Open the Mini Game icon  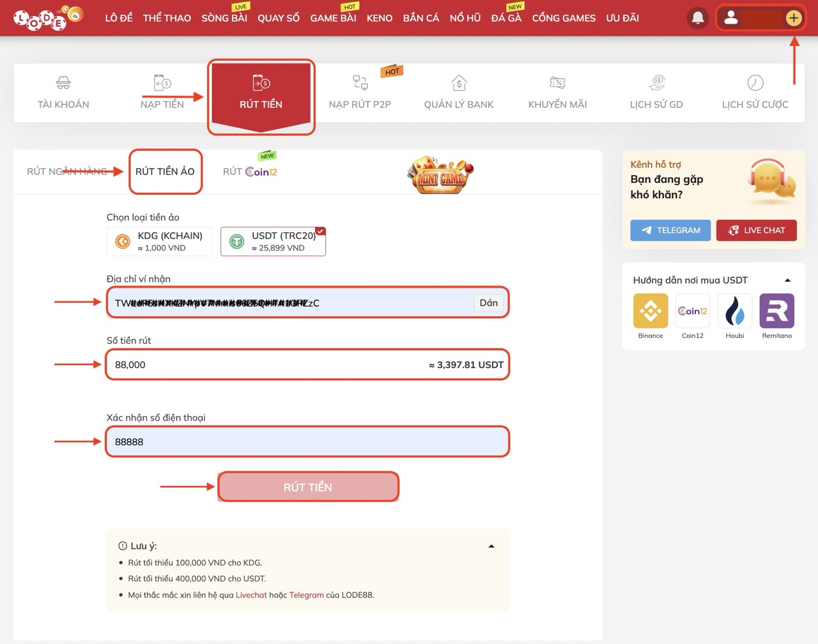click(x=440, y=173)
